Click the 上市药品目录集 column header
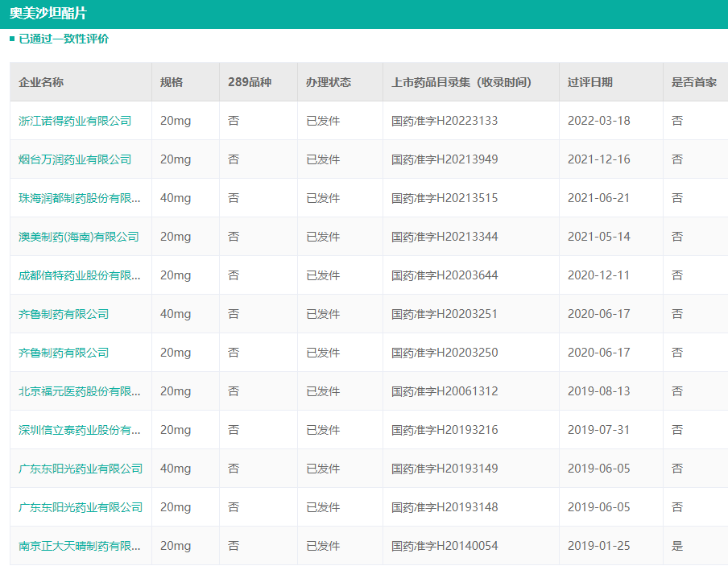 pyautogui.click(x=461, y=82)
